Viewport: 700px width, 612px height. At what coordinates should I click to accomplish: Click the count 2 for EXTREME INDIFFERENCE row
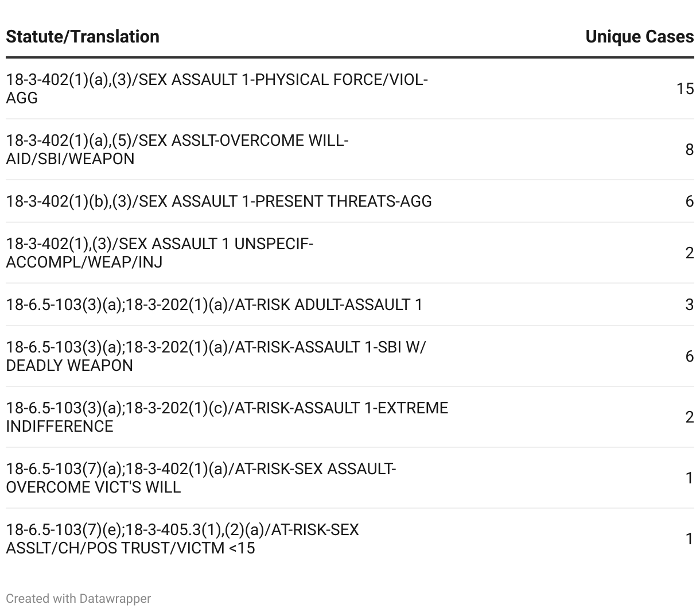pos(689,417)
